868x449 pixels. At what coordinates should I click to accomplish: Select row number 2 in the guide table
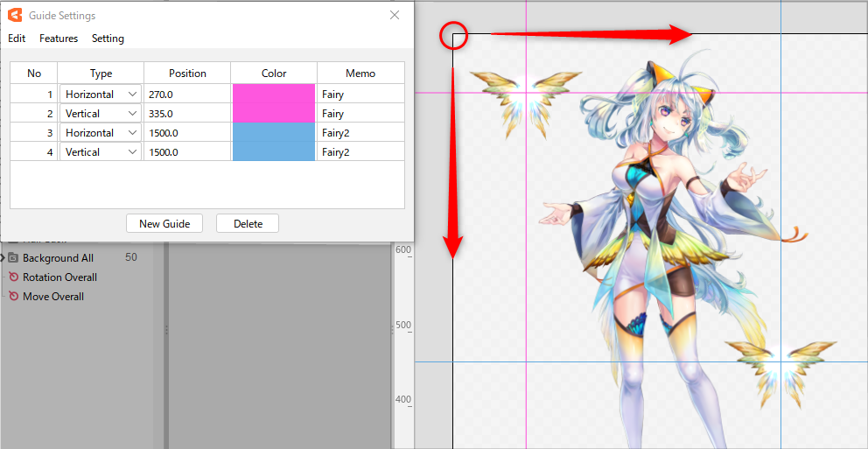click(34, 114)
